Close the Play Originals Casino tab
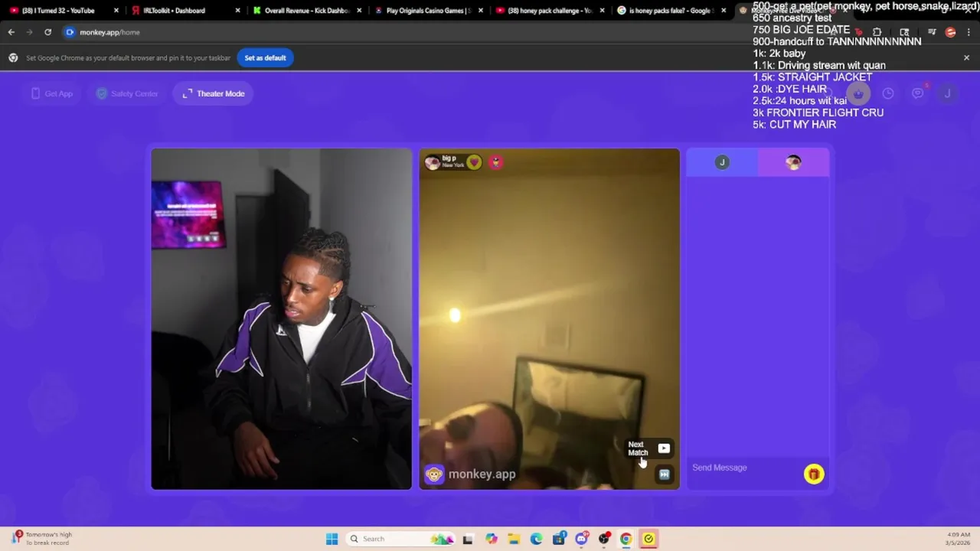This screenshot has width=980, height=551. coord(481,11)
